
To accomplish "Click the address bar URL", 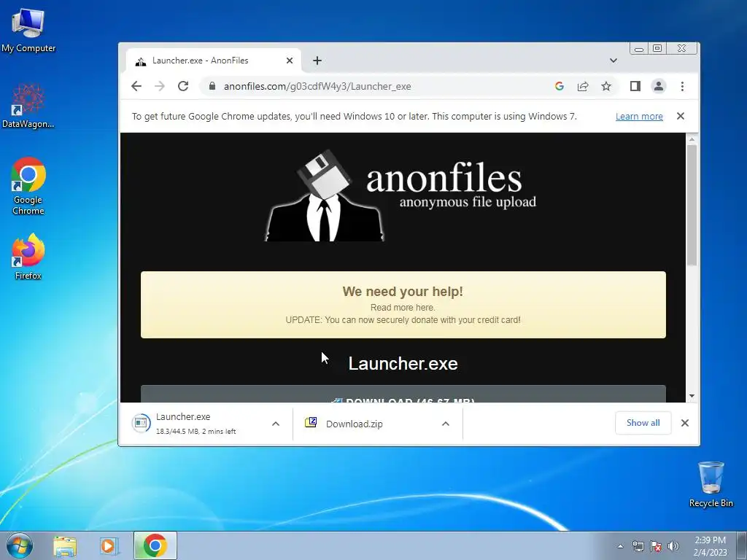I will pos(317,86).
